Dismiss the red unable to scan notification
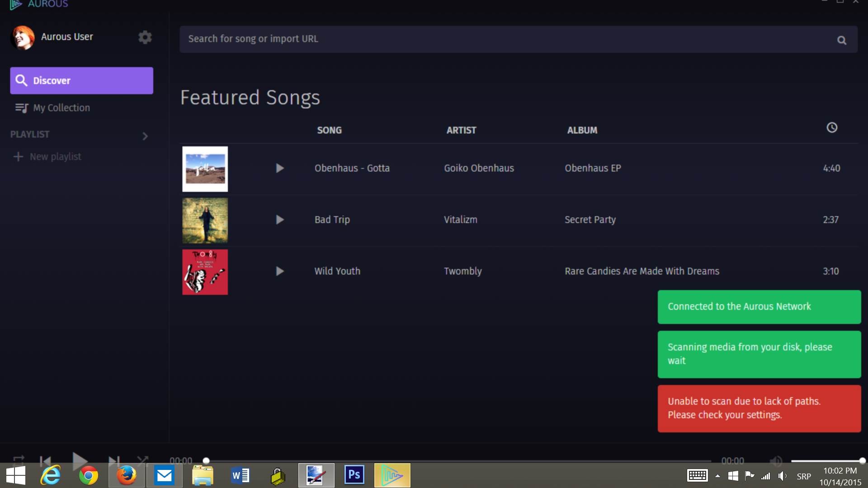This screenshot has width=868, height=488. (759, 408)
